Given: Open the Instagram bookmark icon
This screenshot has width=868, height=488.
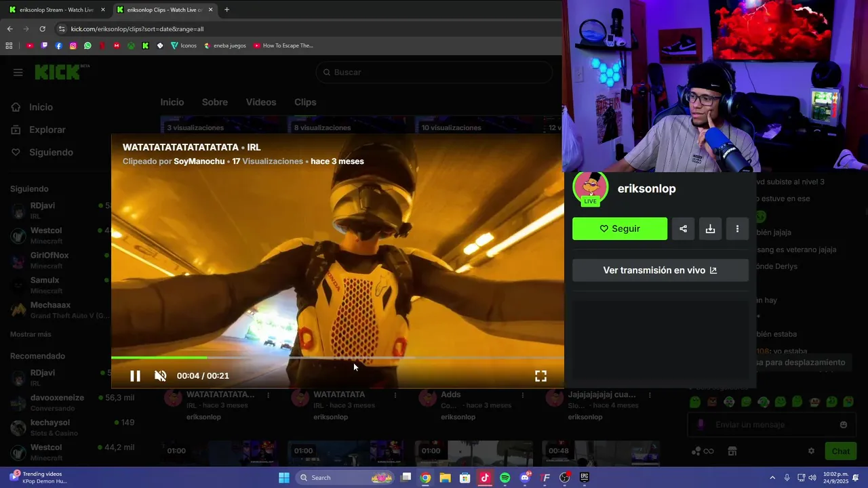Looking at the screenshot, I should coord(73,45).
